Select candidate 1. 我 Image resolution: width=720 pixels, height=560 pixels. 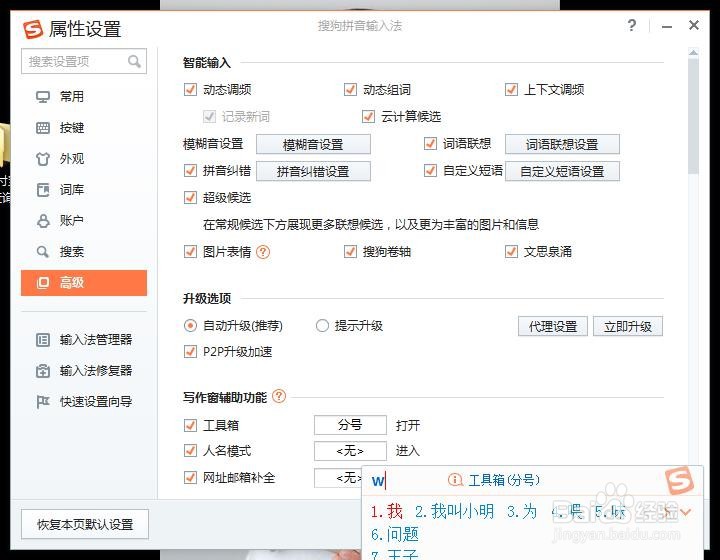[387, 511]
